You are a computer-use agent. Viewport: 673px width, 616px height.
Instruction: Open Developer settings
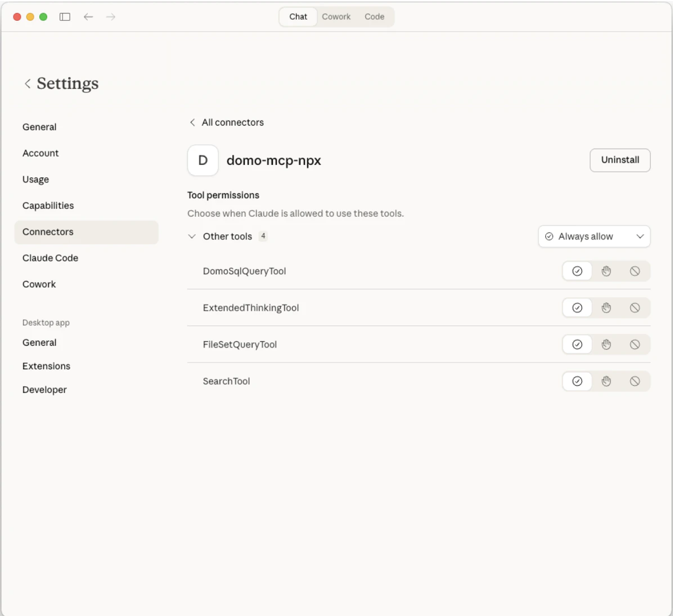tap(86, 390)
